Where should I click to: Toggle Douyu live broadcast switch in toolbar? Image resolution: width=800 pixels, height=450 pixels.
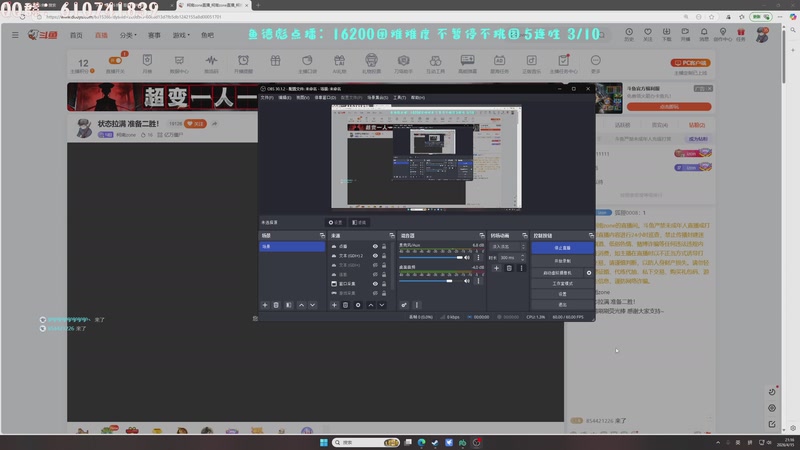[x=115, y=61]
